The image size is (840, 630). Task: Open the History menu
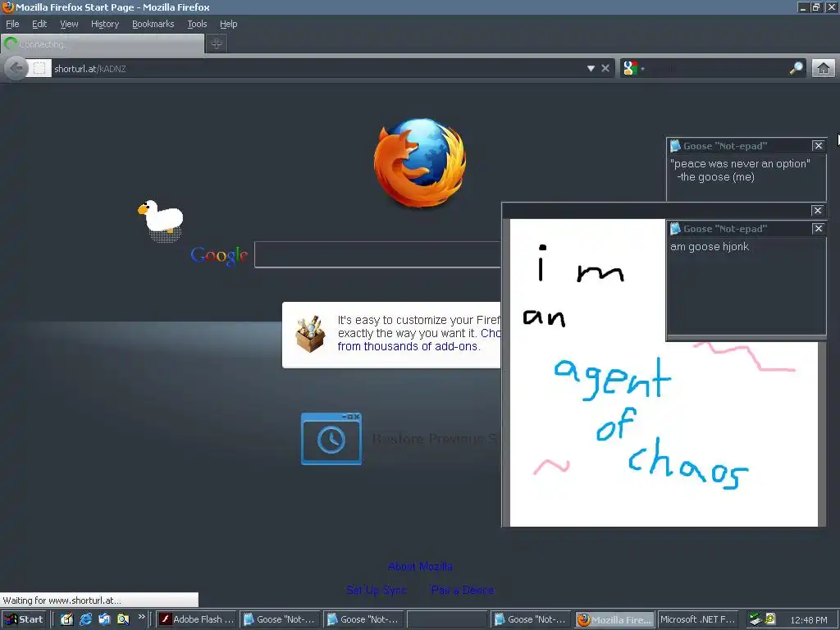[x=104, y=24]
